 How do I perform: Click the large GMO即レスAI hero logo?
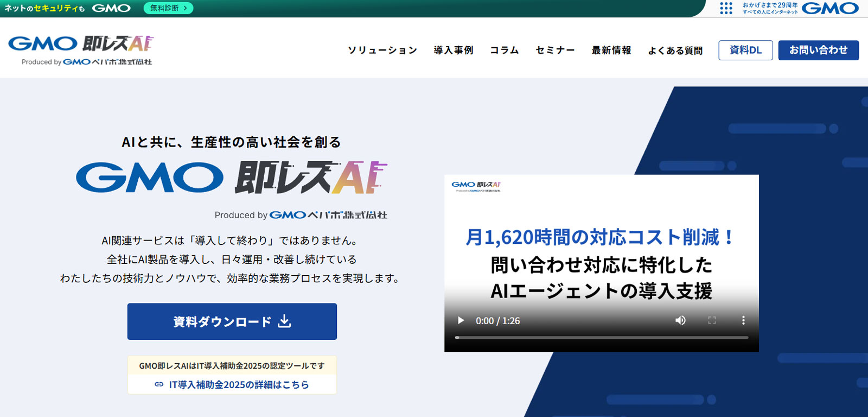232,178
